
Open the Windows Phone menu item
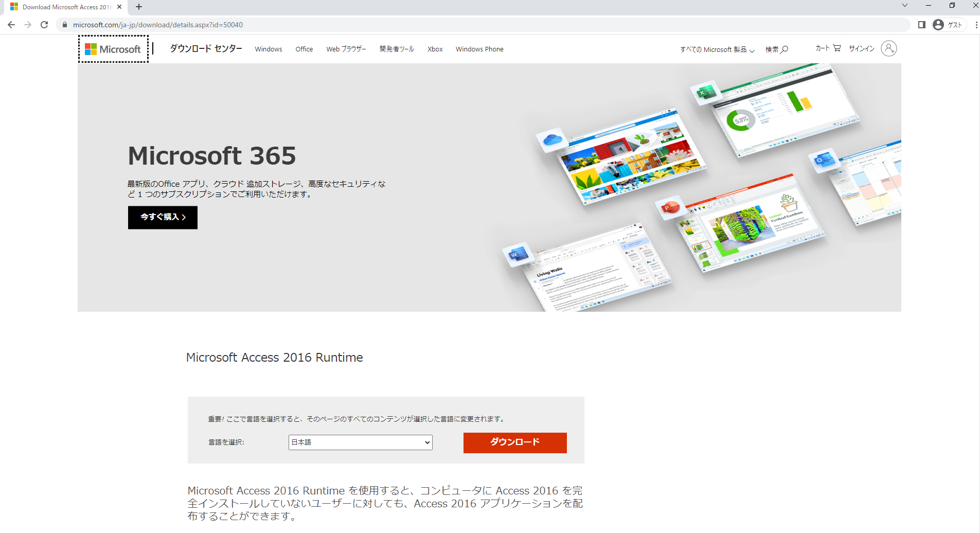pos(479,49)
